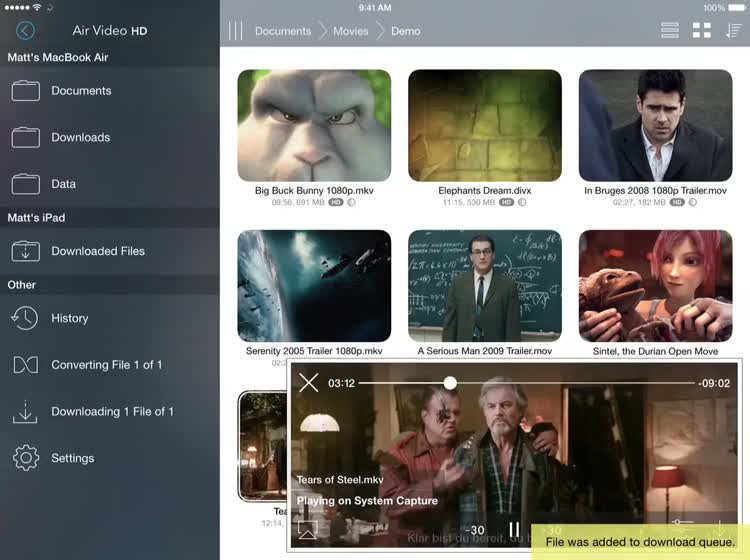Open the Elephants Dream thumbnail
This screenshot has height=560, width=750.
[x=485, y=125]
